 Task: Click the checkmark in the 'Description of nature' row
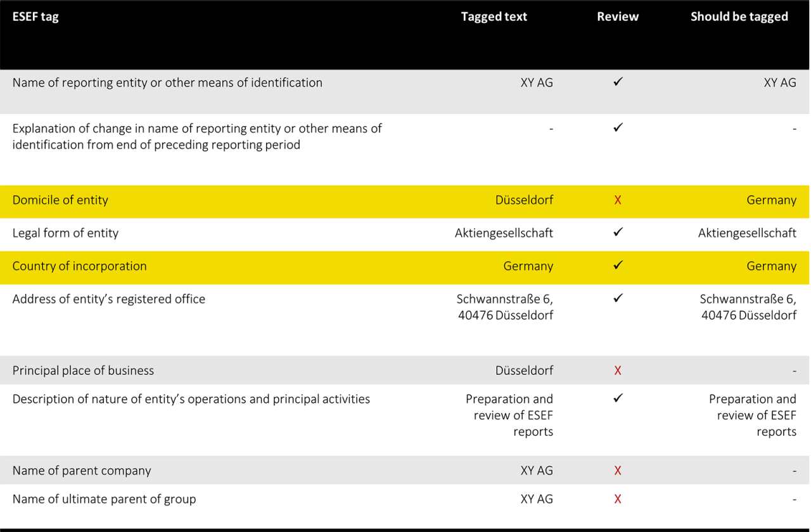coord(618,398)
